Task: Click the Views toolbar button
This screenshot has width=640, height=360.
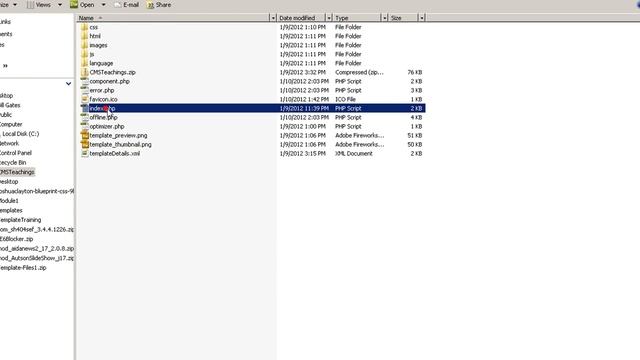Action: (x=39, y=5)
